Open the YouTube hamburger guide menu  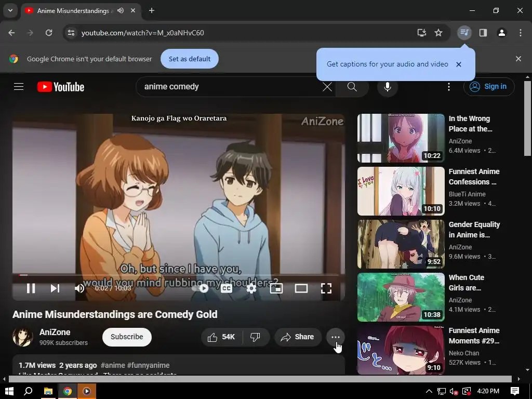click(19, 87)
